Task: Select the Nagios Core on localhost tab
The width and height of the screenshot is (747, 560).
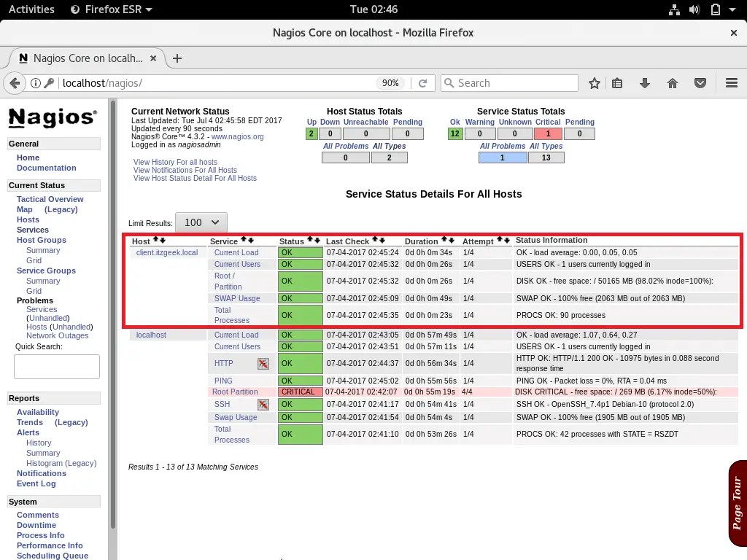Action: pyautogui.click(x=88, y=58)
